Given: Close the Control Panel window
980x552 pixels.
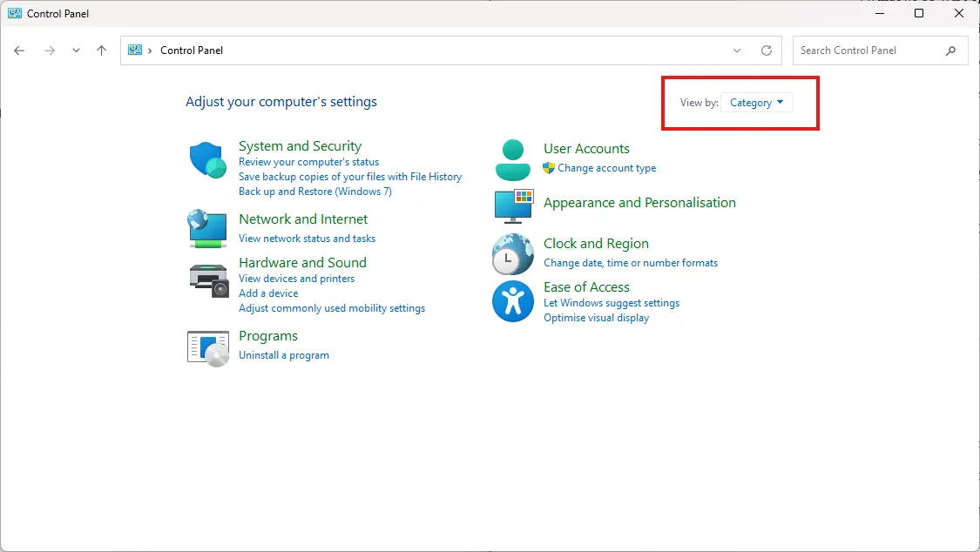Looking at the screenshot, I should tap(959, 13).
